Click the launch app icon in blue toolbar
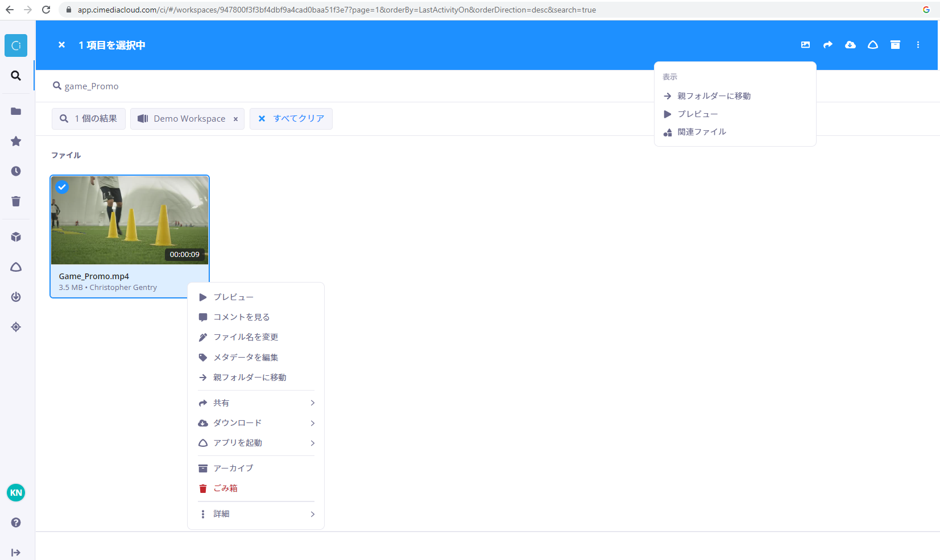This screenshot has height=560, width=940. tap(873, 45)
